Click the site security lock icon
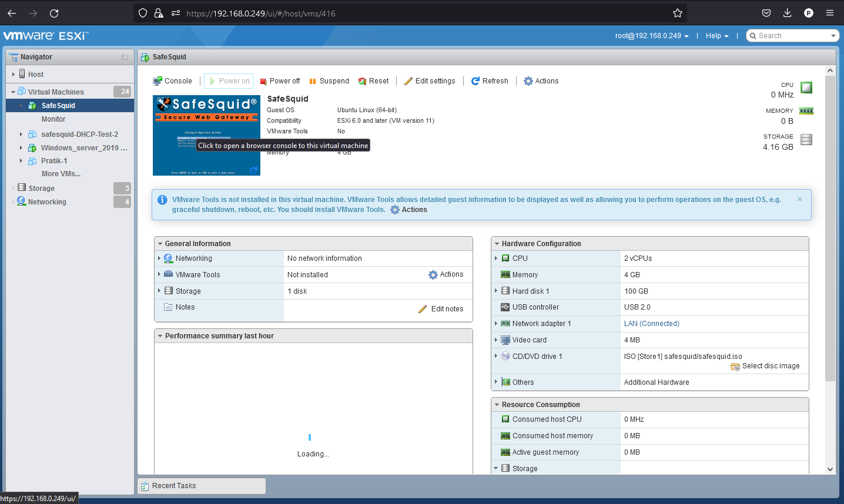 tap(159, 13)
